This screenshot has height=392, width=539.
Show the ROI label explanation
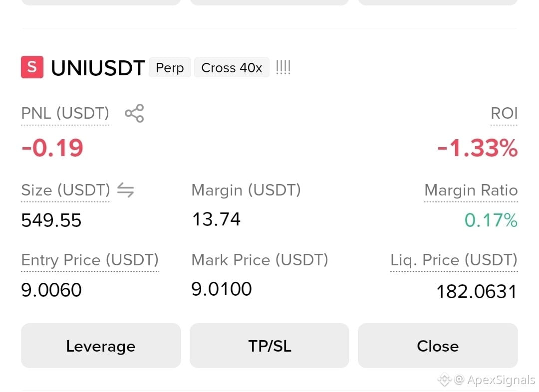click(x=504, y=113)
